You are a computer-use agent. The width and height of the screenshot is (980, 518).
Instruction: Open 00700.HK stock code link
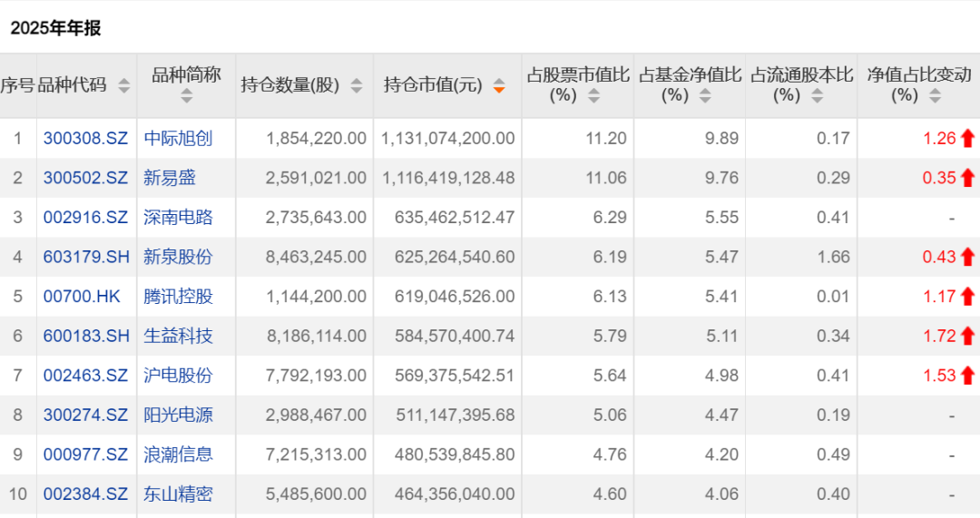click(83, 296)
